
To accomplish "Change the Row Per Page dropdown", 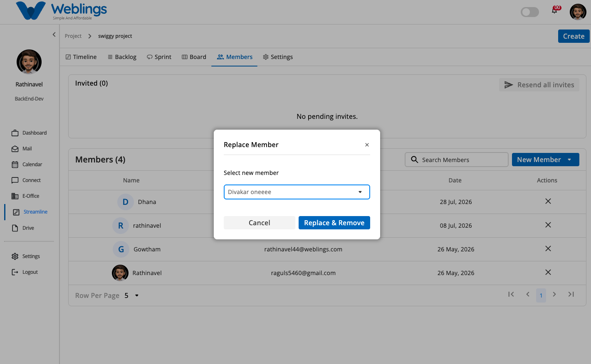I will tap(131, 295).
